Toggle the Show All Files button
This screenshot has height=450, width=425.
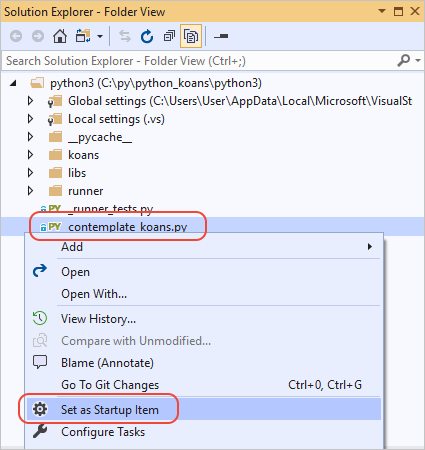pos(191,36)
